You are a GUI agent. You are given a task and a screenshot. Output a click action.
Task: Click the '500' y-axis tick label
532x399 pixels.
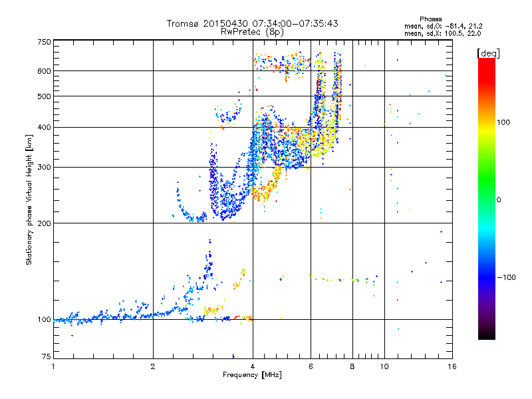pyautogui.click(x=44, y=96)
